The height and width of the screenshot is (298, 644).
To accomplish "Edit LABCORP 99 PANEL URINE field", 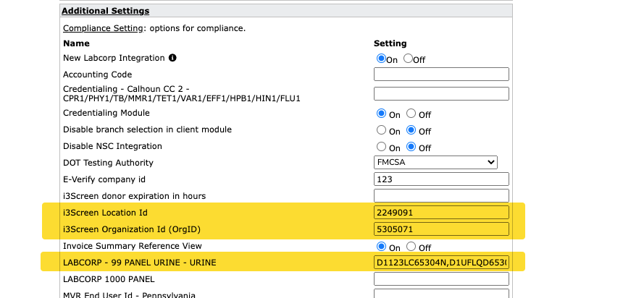I will [x=441, y=263].
